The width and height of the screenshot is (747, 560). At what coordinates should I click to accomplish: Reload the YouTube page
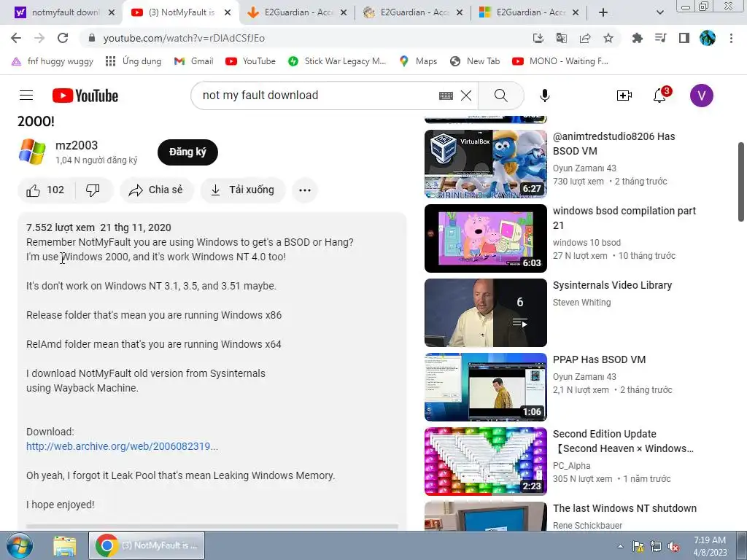[x=63, y=38]
